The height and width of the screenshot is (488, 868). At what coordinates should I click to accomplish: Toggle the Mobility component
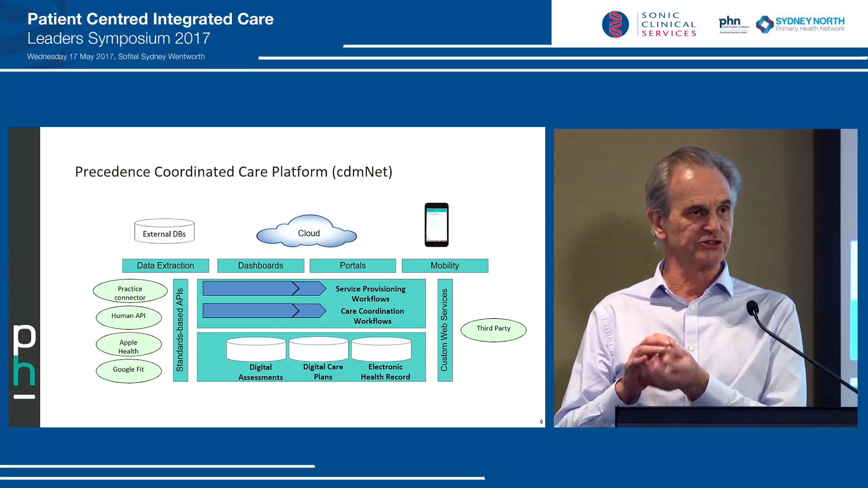point(445,265)
